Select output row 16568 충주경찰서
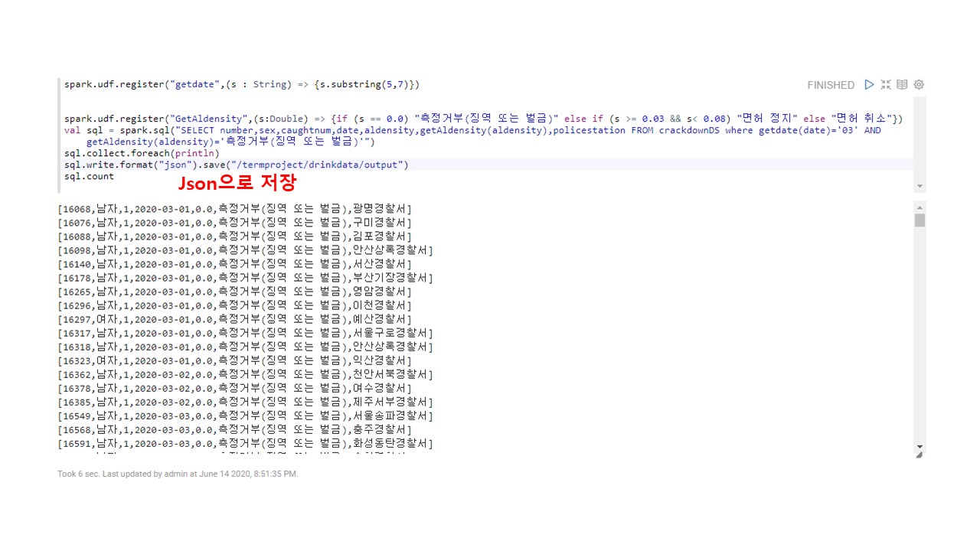980x551 pixels. (234, 429)
